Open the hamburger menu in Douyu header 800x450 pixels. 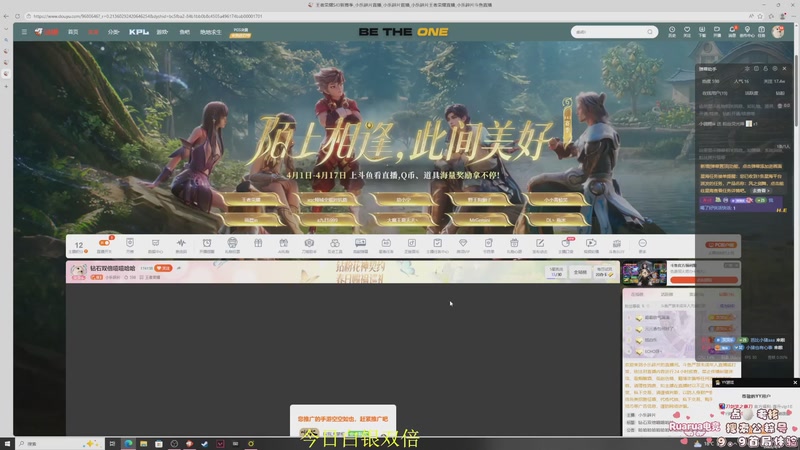[x=24, y=32]
